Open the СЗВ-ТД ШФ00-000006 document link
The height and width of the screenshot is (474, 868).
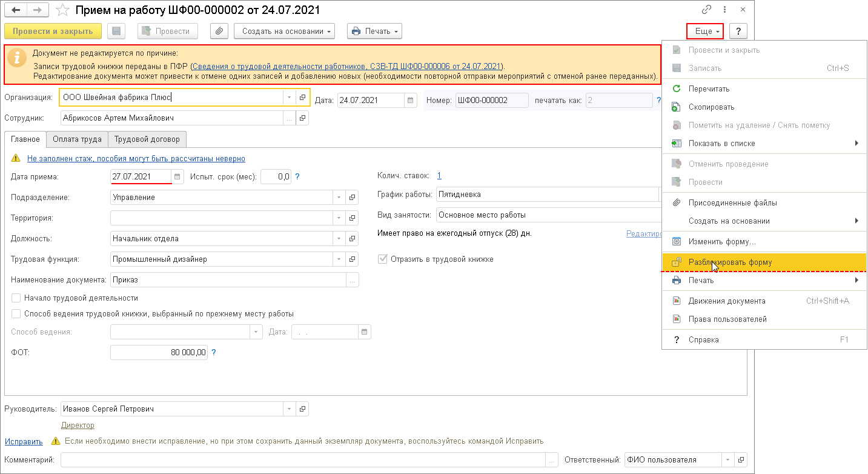346,66
